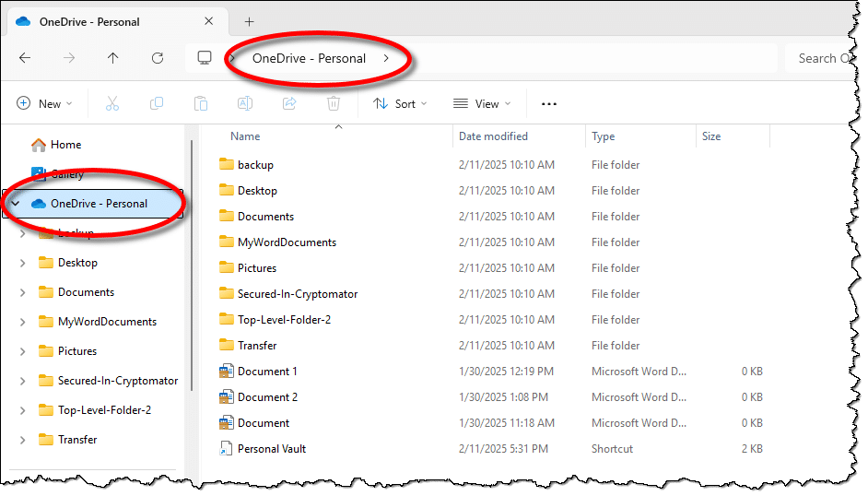Click the Copy icon in toolbar
This screenshot has width=868, height=496.
coord(157,103)
